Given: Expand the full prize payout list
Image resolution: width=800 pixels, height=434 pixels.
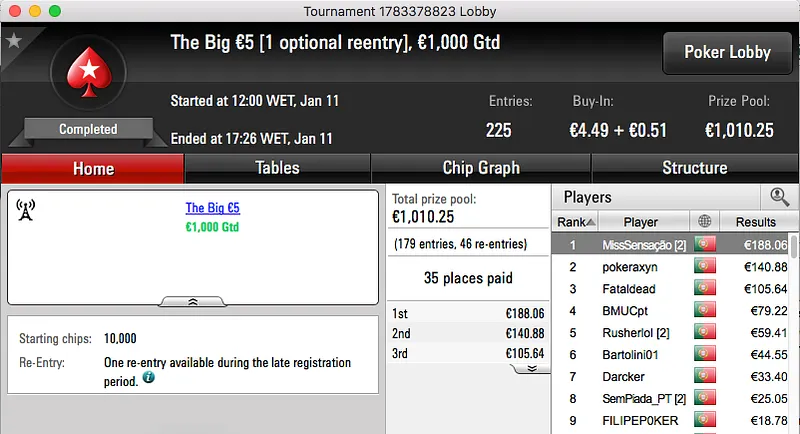Looking at the screenshot, I should click(532, 368).
